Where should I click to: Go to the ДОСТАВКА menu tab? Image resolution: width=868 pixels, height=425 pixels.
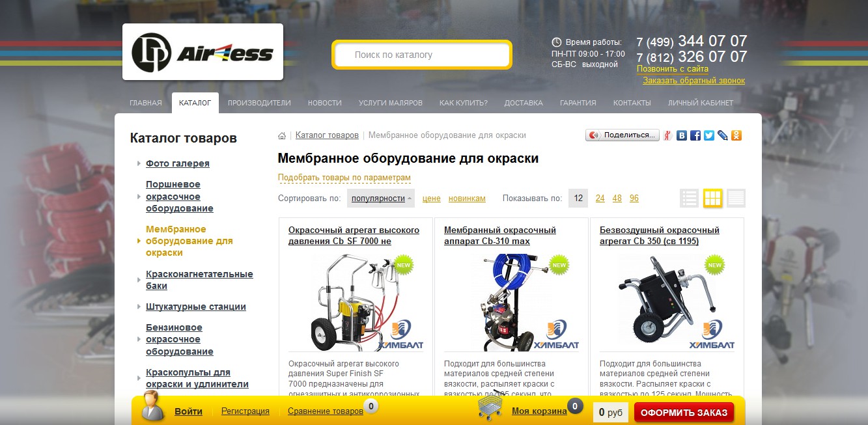(x=524, y=103)
